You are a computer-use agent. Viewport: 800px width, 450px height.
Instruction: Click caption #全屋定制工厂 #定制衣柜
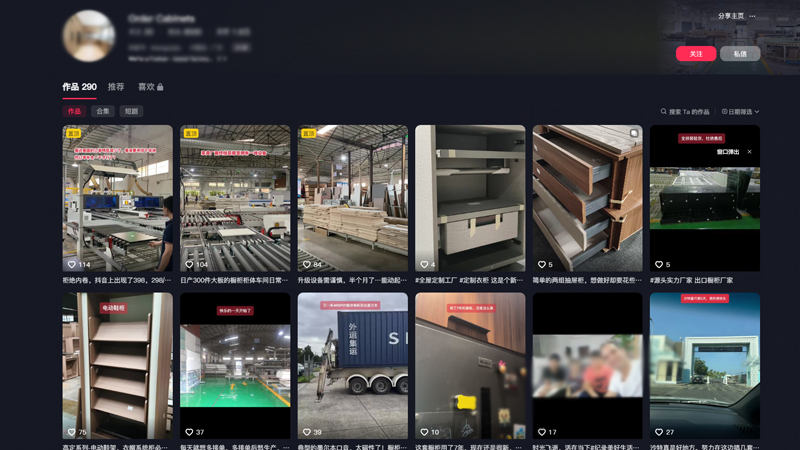[x=469, y=280]
